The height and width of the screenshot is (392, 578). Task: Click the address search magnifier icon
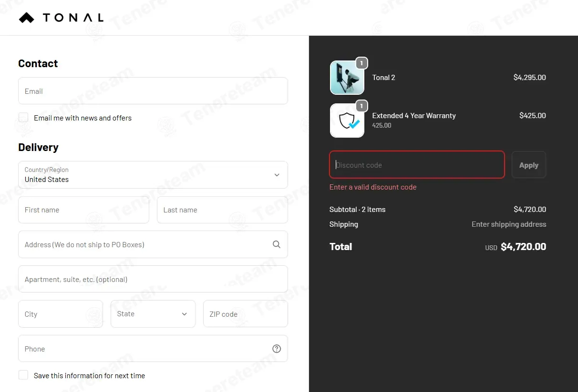pyautogui.click(x=277, y=244)
